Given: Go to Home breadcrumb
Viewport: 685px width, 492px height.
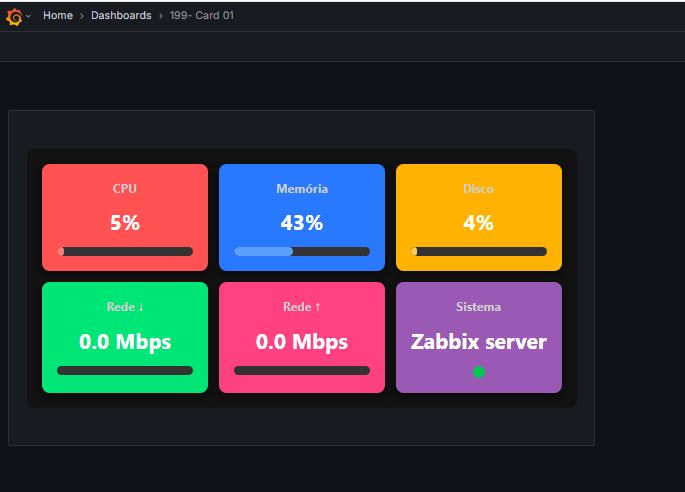Looking at the screenshot, I should tap(58, 15).
